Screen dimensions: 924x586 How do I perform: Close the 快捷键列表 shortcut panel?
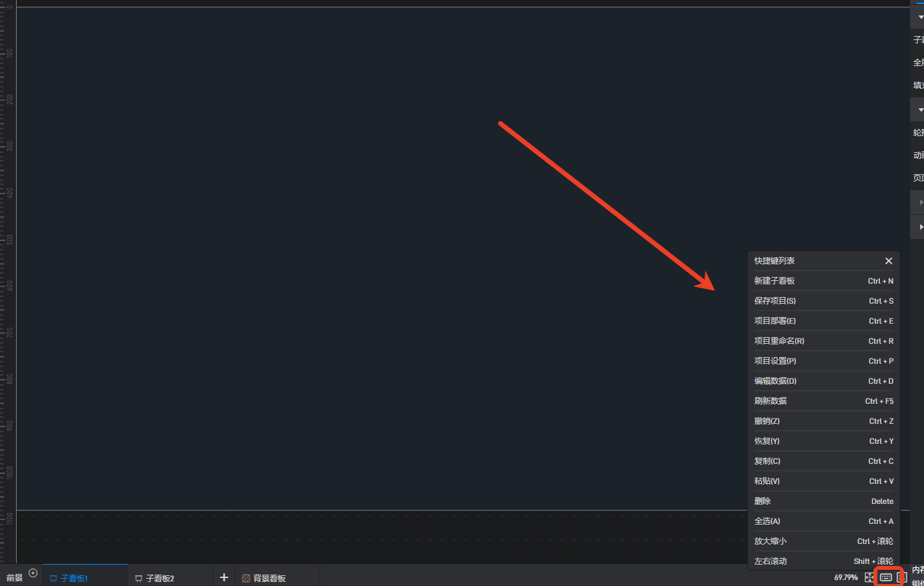889,261
